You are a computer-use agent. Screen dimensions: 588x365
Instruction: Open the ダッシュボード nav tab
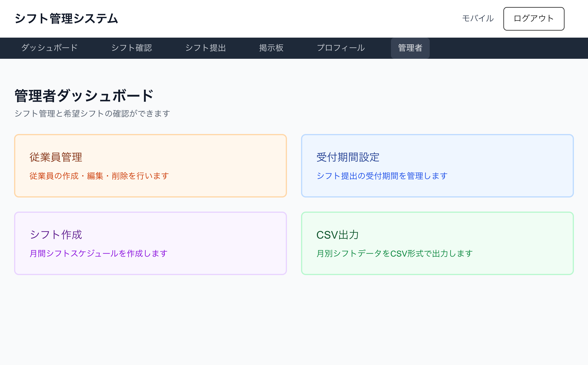(49, 48)
